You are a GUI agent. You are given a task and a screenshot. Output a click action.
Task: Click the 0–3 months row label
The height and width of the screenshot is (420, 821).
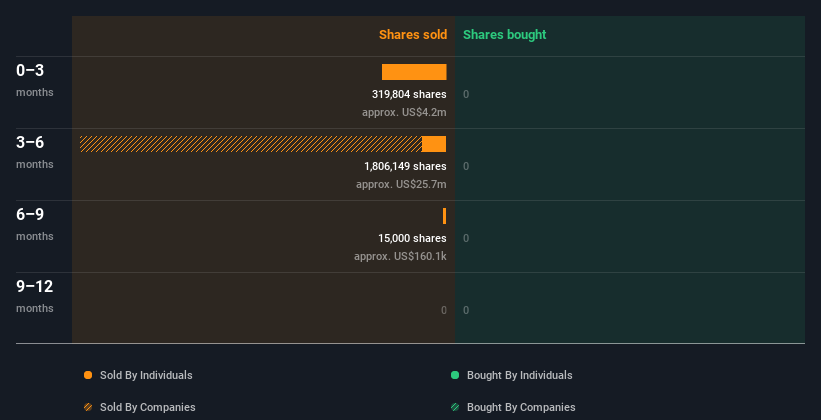pyautogui.click(x=35, y=80)
